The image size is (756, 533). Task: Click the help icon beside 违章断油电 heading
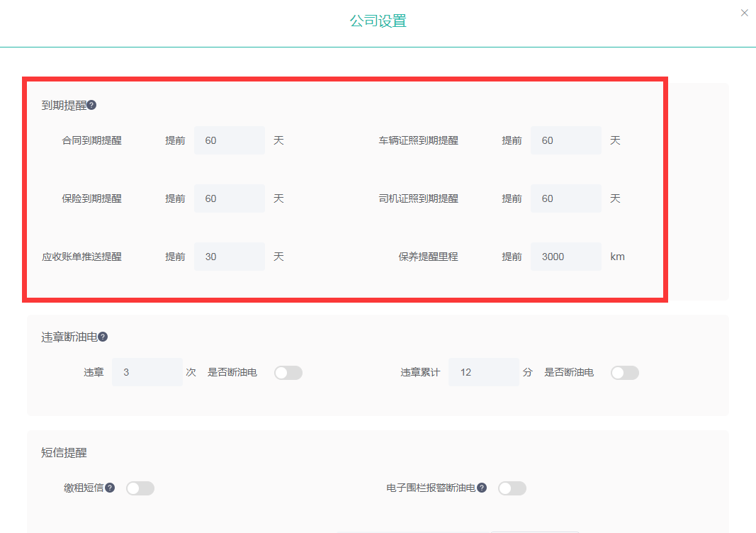[103, 337]
